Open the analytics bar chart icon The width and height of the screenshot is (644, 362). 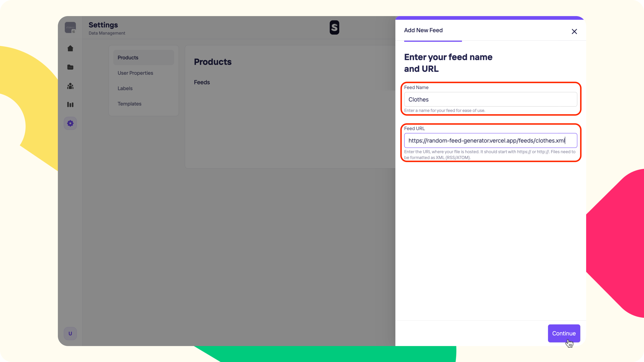(x=70, y=105)
